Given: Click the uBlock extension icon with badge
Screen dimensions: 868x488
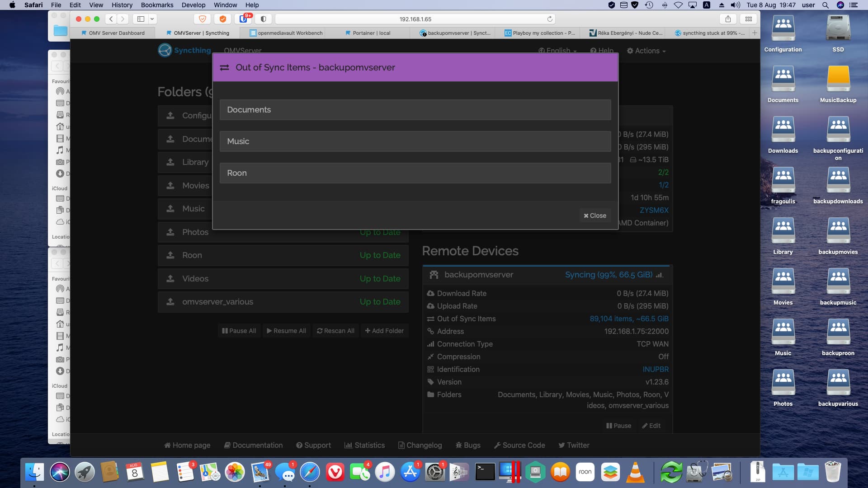Looking at the screenshot, I should pyautogui.click(x=243, y=19).
